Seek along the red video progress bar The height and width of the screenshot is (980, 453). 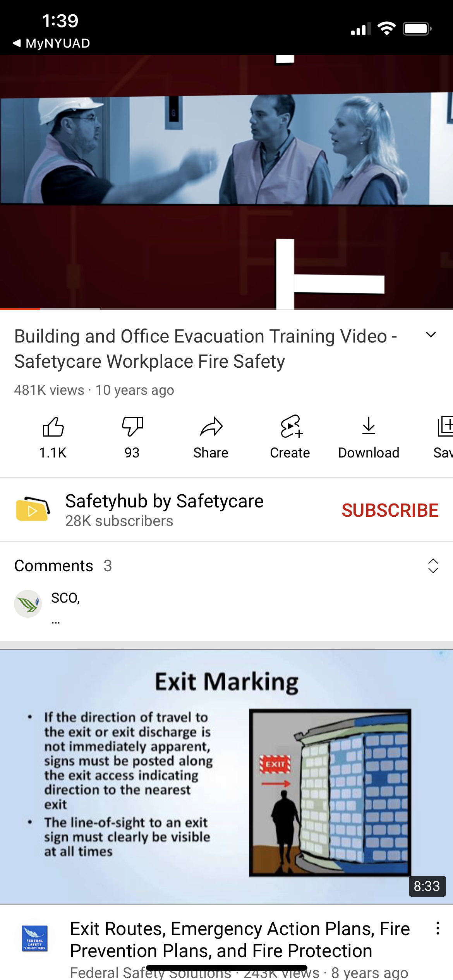[226, 308]
